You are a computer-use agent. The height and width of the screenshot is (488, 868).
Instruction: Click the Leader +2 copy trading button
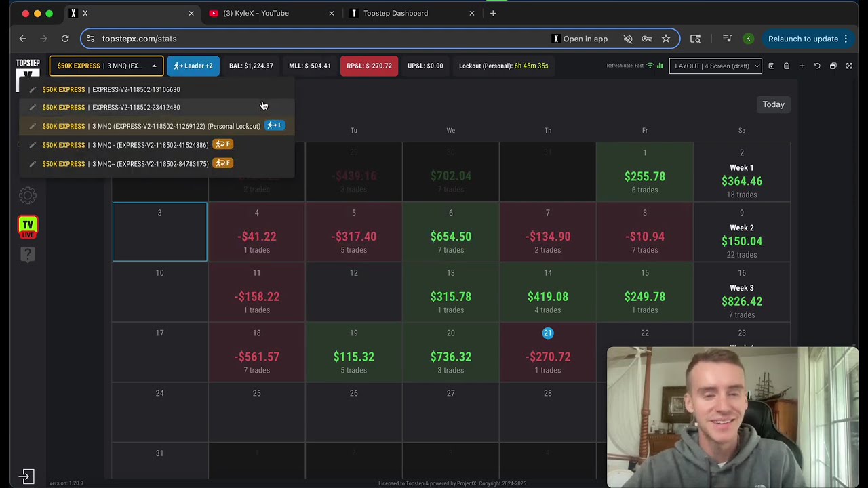coord(193,66)
